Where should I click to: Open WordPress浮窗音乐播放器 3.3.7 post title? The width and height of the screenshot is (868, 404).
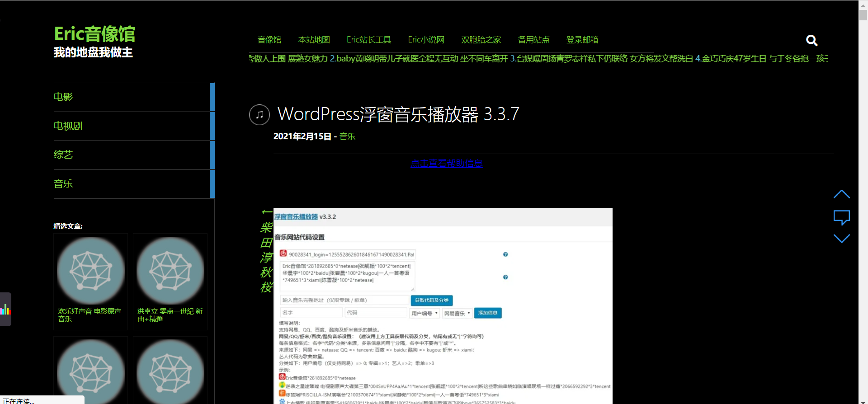[x=398, y=114]
